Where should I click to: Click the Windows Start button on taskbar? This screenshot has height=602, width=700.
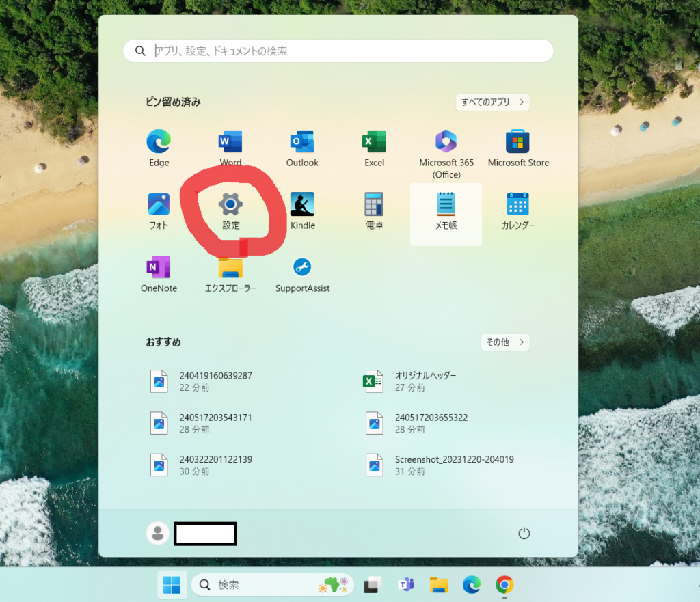[172, 585]
